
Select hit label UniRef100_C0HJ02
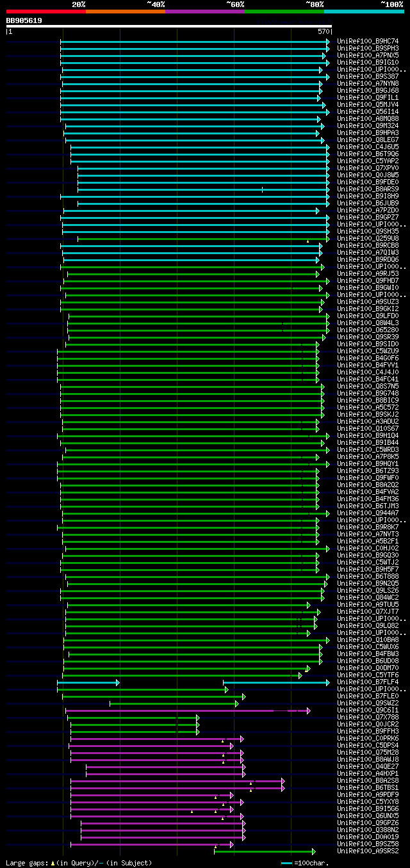tap(368, 549)
